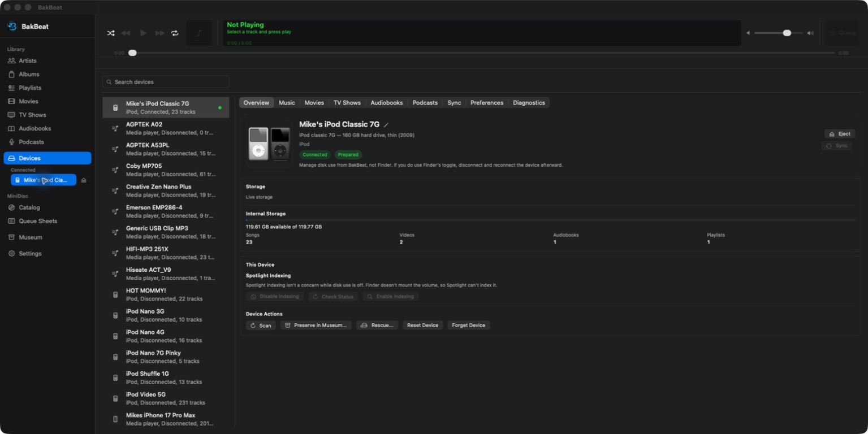The image size is (868, 434).
Task: Skip to previous track
Action: (x=126, y=33)
